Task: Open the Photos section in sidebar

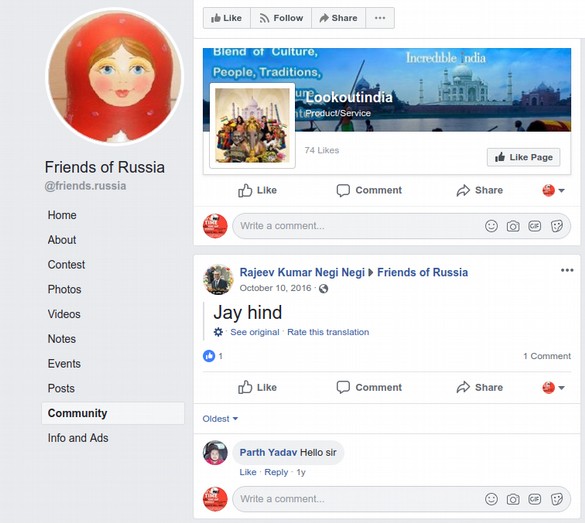Action: pyautogui.click(x=65, y=289)
